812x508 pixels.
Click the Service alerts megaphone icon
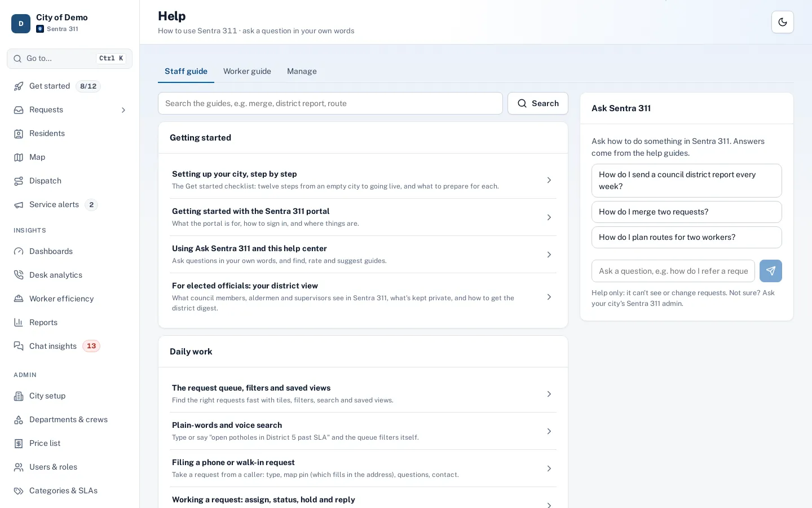pos(19,205)
